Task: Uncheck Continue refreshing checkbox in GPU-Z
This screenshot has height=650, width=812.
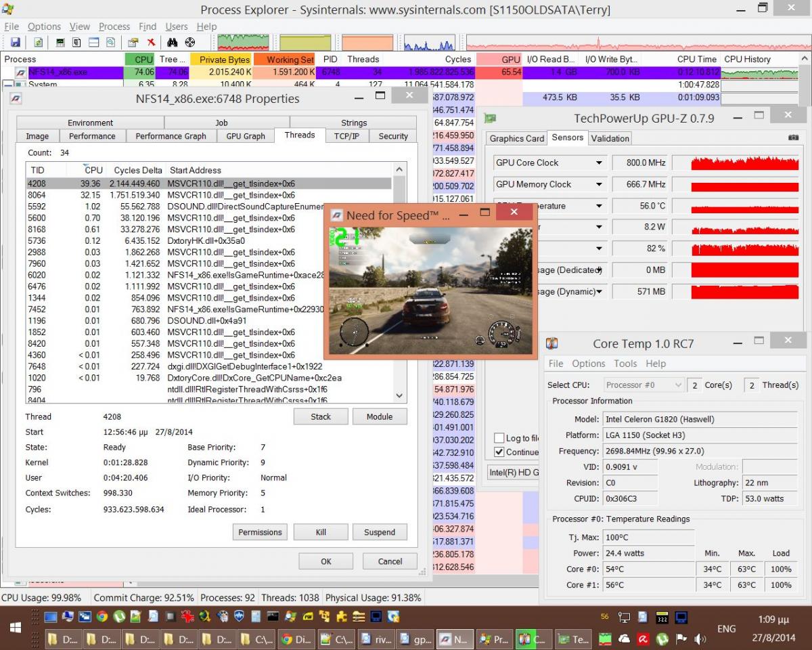Action: point(499,452)
